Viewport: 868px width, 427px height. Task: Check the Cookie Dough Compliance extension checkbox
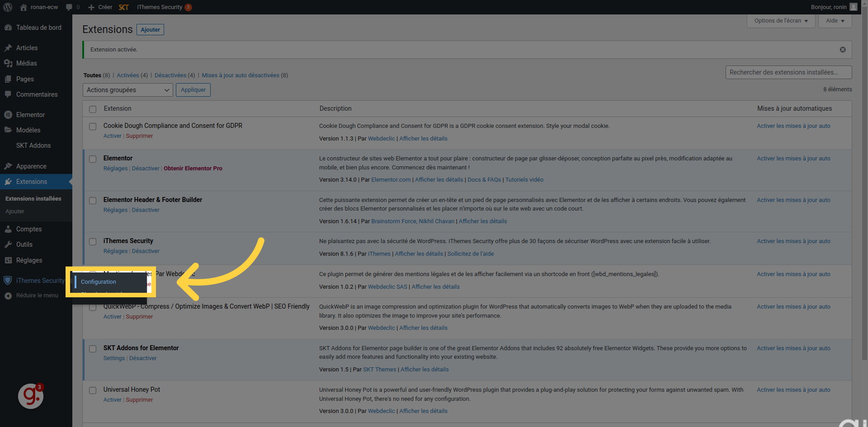pyautogui.click(x=93, y=127)
